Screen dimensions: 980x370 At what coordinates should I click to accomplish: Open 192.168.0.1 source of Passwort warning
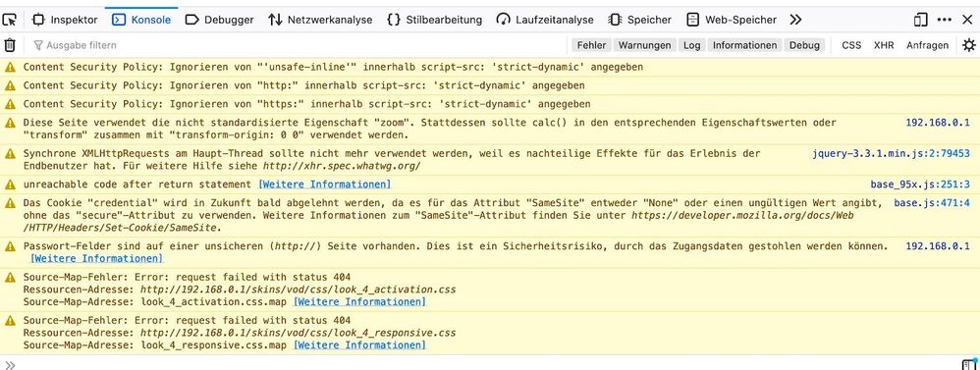(938, 246)
